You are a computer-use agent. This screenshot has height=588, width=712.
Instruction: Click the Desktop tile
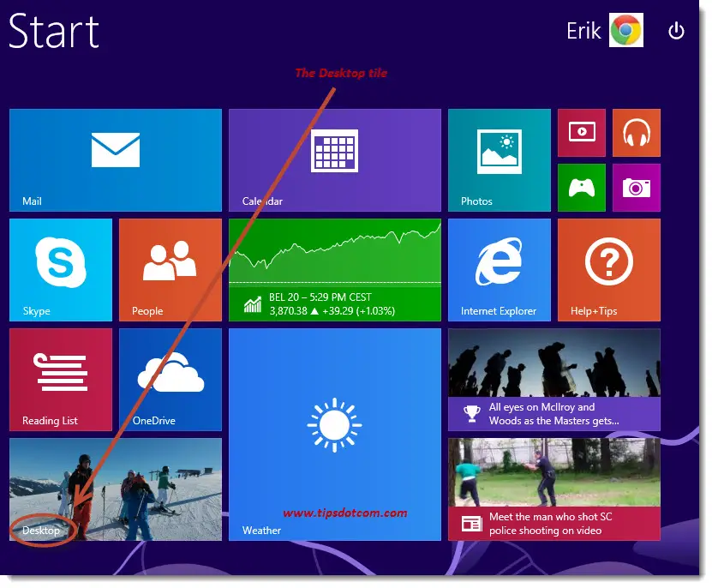(x=116, y=489)
